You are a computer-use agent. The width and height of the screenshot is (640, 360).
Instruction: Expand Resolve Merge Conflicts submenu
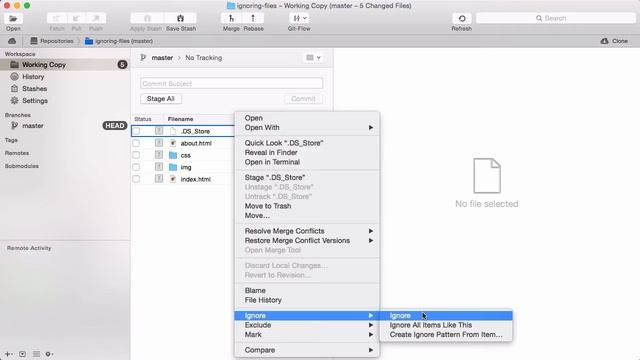click(x=307, y=231)
